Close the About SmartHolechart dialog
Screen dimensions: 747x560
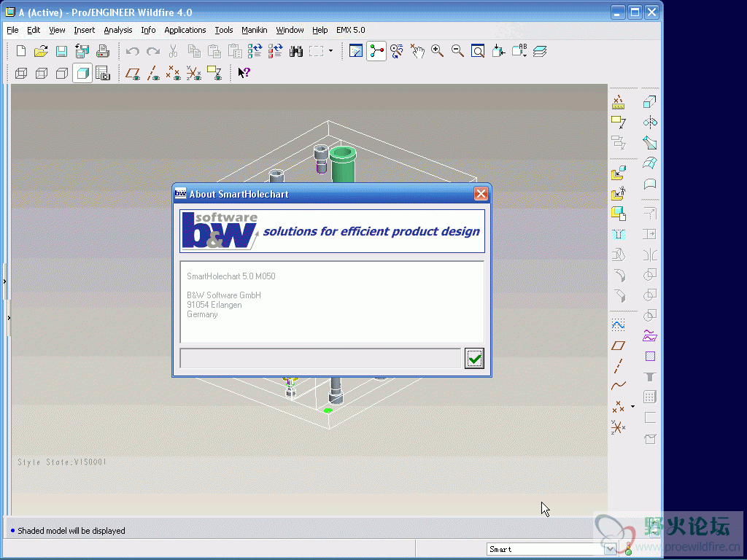(481, 194)
